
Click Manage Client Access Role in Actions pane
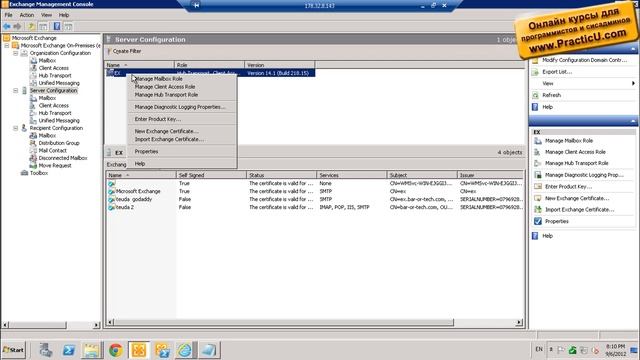(575, 152)
